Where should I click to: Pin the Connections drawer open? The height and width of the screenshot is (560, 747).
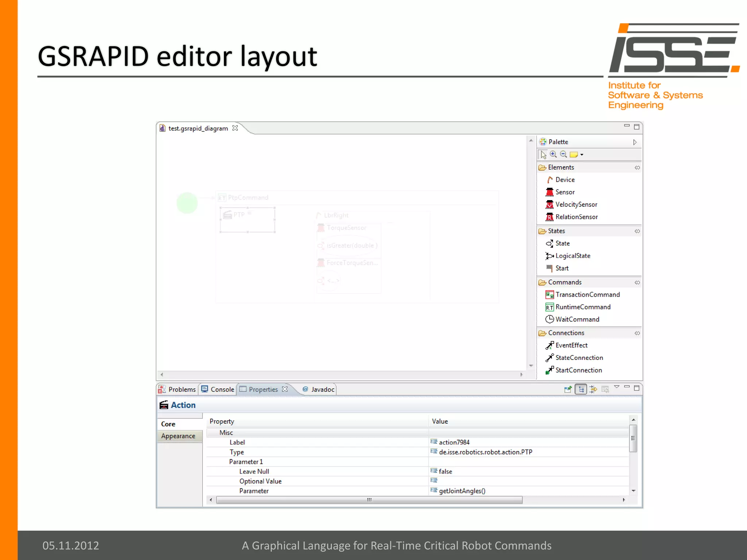pos(637,333)
